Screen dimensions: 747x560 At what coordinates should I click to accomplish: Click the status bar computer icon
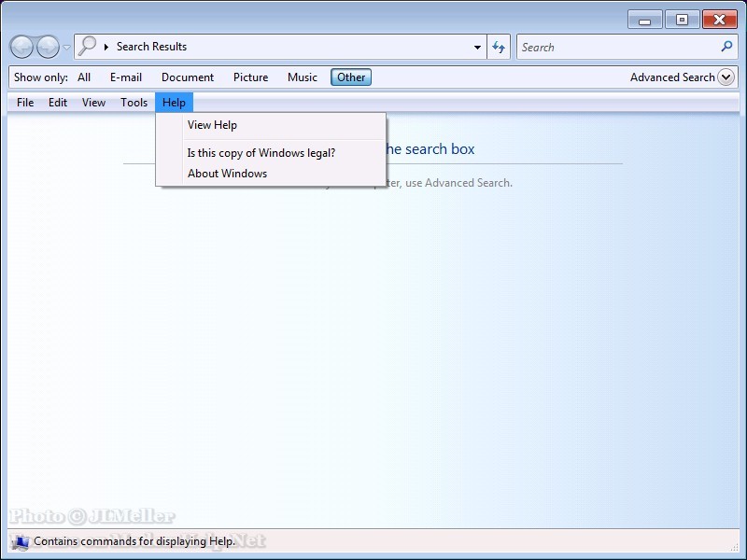pos(21,542)
